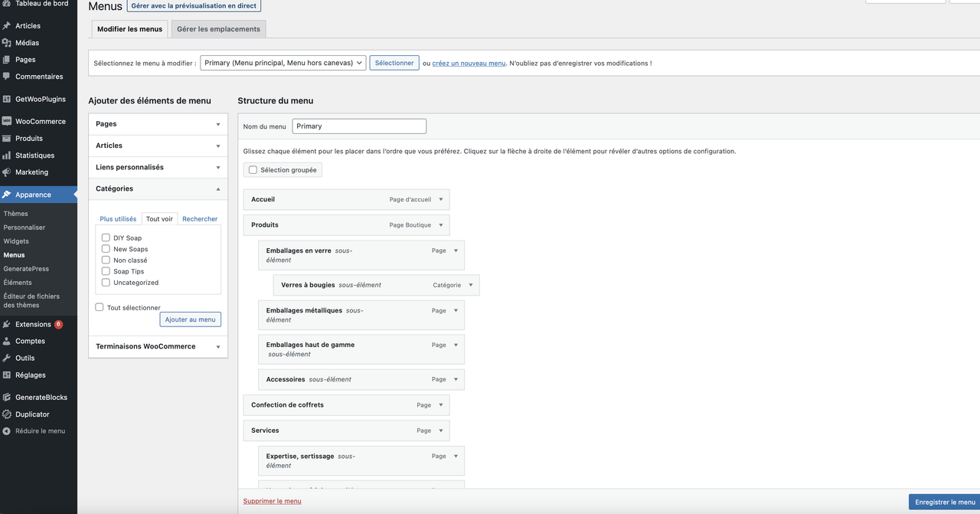Expand the Accueil menu item options
980x514 pixels.
click(441, 199)
